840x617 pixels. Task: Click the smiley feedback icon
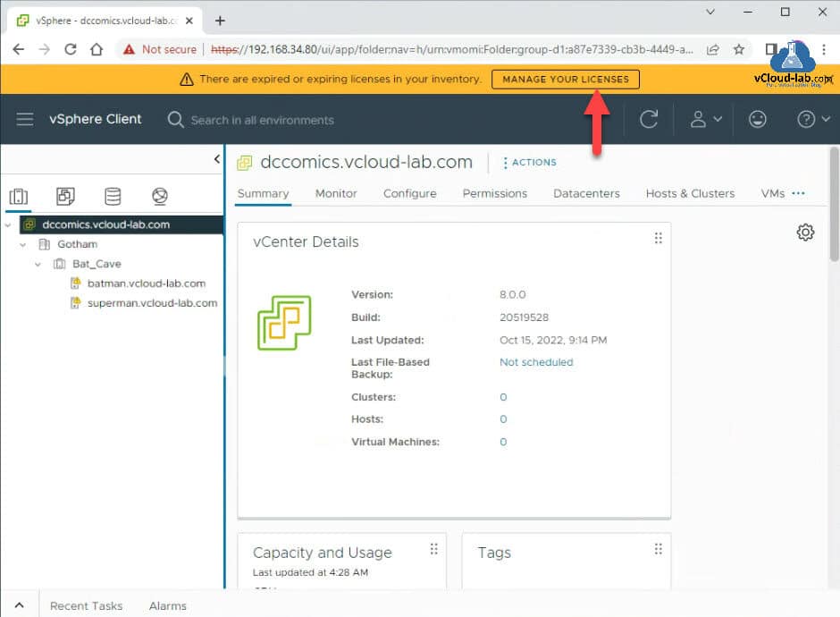(757, 119)
